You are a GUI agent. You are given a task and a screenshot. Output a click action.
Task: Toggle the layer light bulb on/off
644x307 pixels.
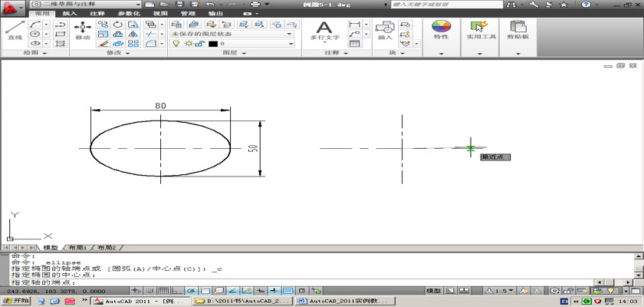pyautogui.click(x=176, y=45)
